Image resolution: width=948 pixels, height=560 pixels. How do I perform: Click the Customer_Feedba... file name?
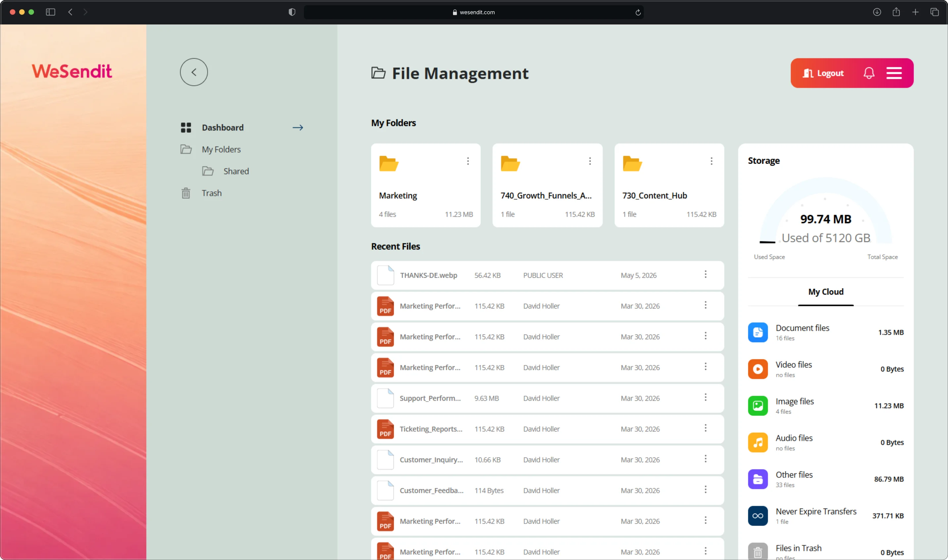pyautogui.click(x=432, y=491)
